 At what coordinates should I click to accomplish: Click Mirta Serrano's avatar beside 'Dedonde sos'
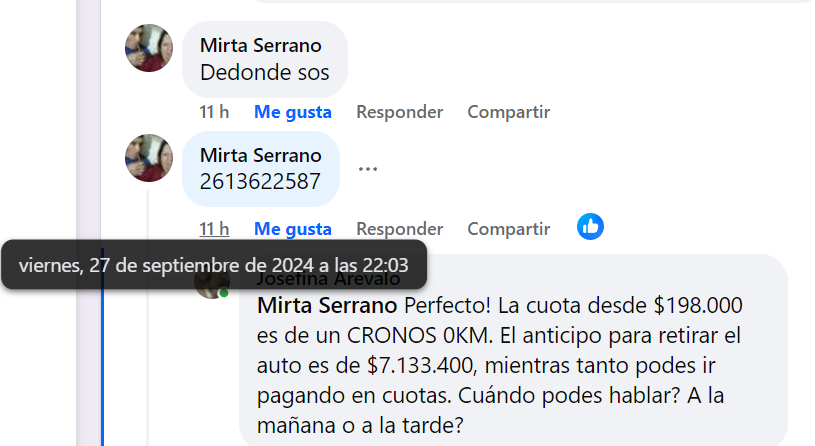tap(149, 48)
